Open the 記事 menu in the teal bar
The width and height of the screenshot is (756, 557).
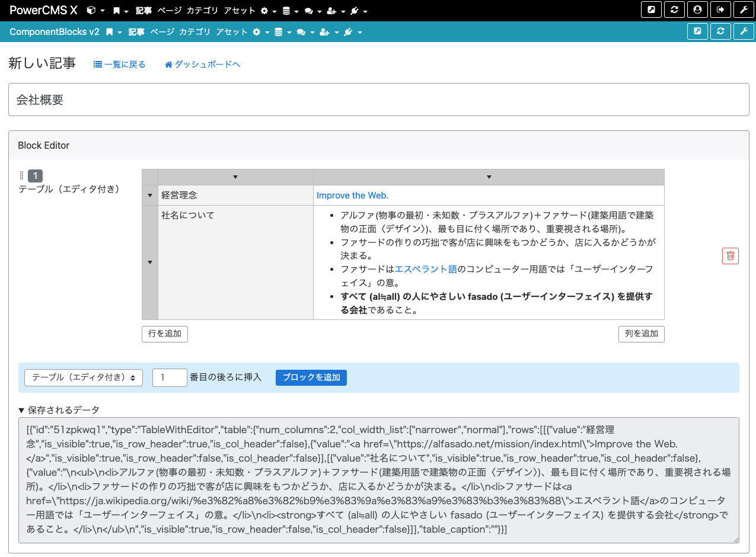136,31
